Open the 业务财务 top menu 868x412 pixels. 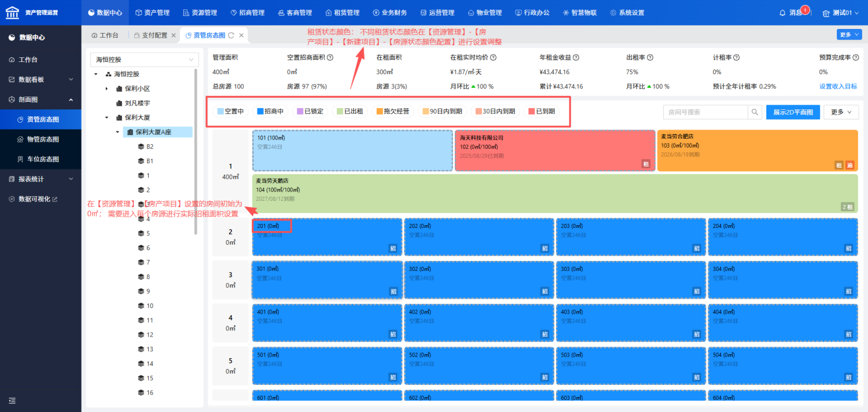coord(390,13)
